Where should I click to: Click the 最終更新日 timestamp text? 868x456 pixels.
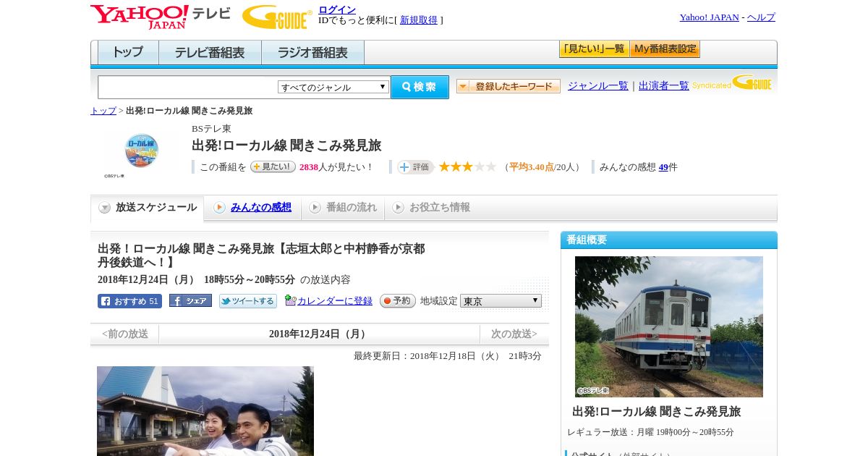click(448, 356)
